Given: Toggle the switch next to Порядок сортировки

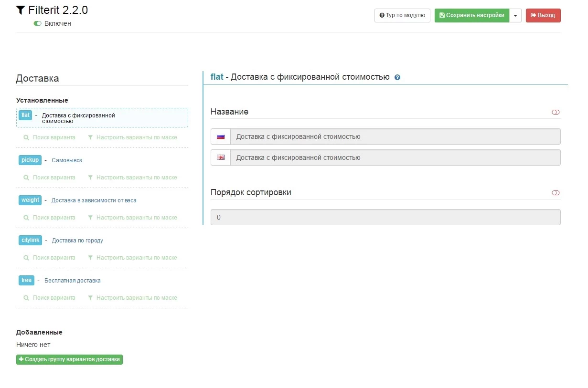Looking at the screenshot, I should [556, 193].
